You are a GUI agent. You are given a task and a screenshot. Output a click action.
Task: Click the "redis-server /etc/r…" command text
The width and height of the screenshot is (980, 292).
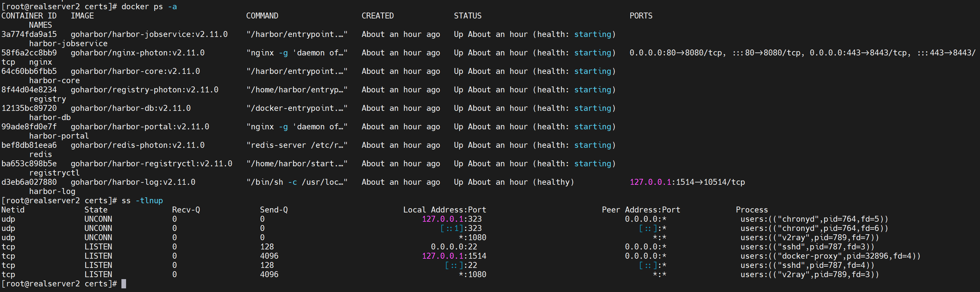tap(296, 145)
